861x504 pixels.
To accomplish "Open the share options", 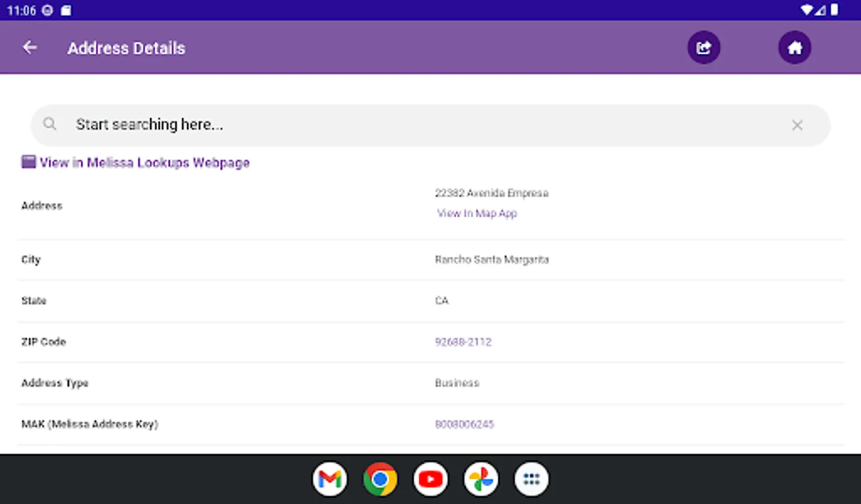I will coord(704,47).
